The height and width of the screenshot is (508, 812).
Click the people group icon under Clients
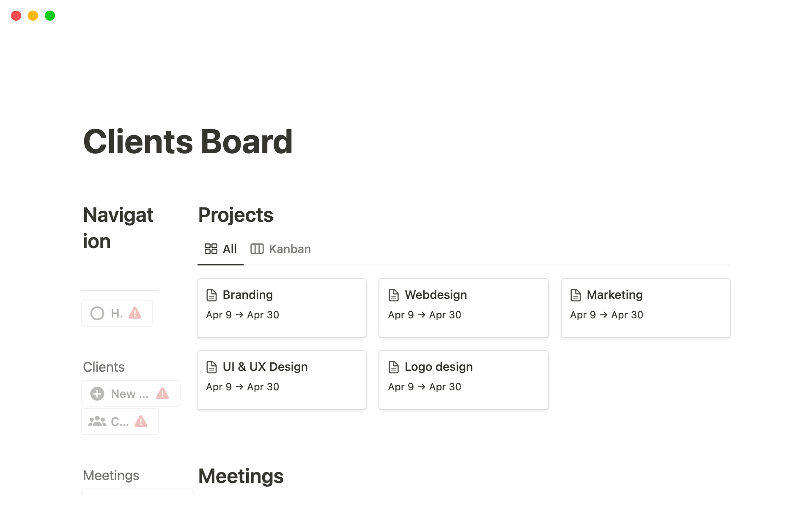[x=97, y=422]
